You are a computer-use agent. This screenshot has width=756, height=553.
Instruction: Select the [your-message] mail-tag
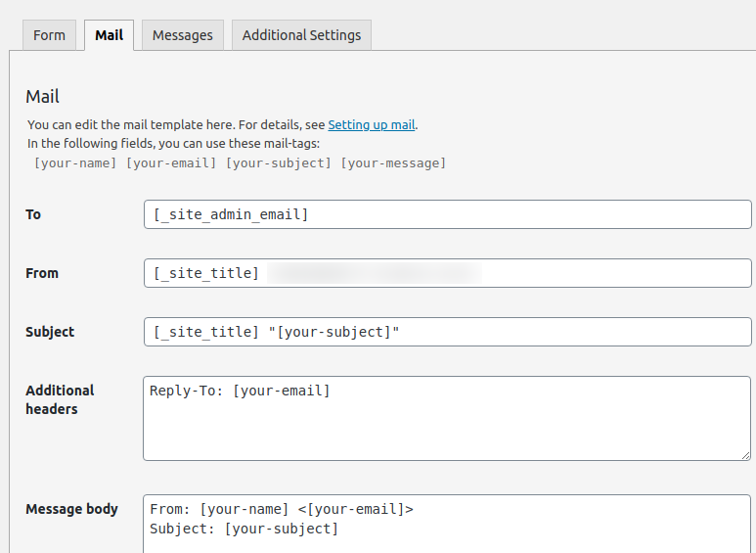tap(393, 162)
